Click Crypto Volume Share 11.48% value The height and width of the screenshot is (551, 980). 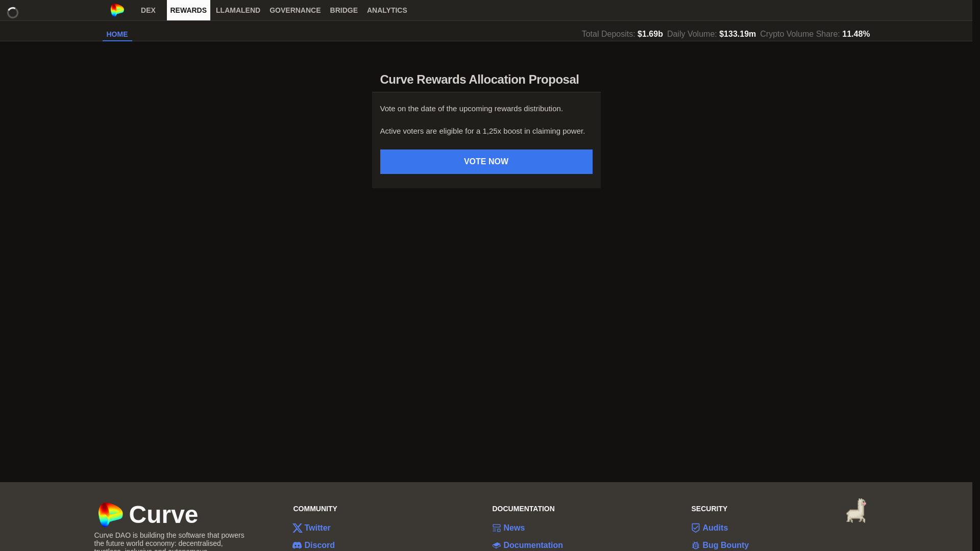856,34
